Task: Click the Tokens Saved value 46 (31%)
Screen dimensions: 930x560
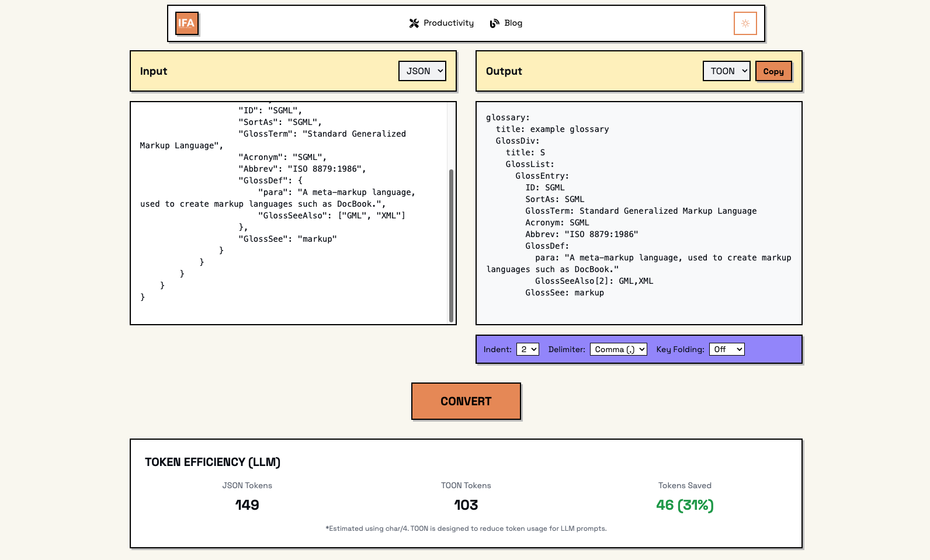Action: click(685, 505)
